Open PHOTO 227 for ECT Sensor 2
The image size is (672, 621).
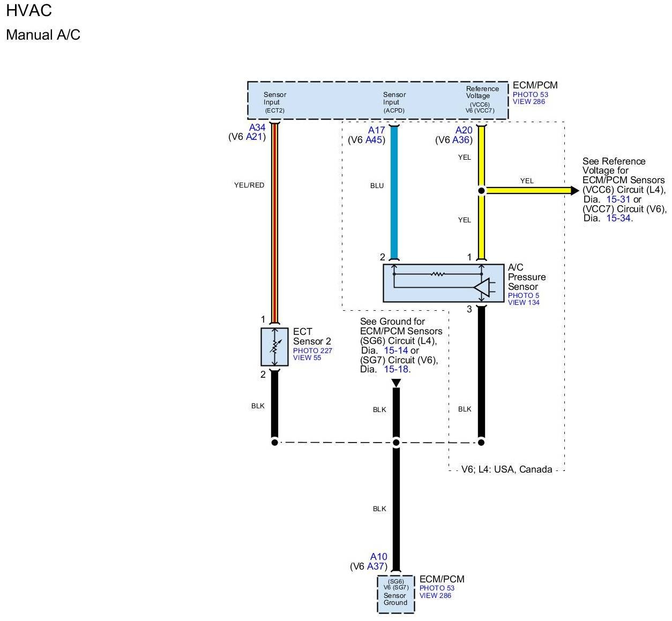pos(312,350)
